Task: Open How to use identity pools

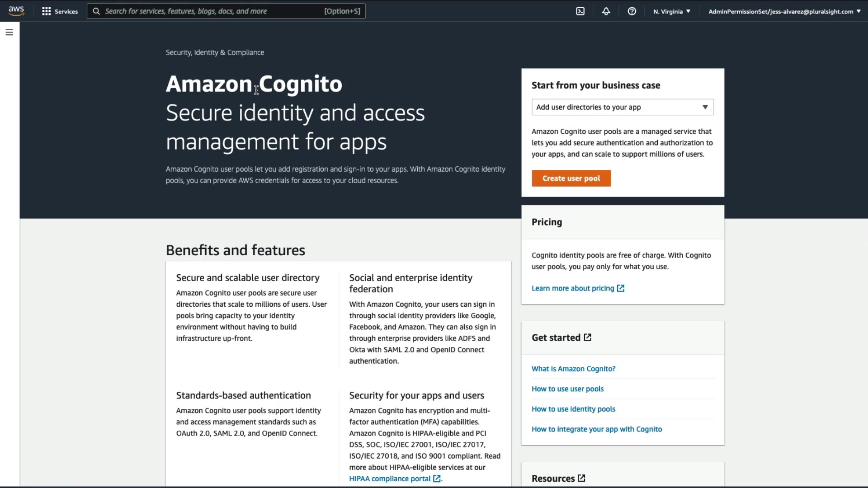Action: click(573, 409)
